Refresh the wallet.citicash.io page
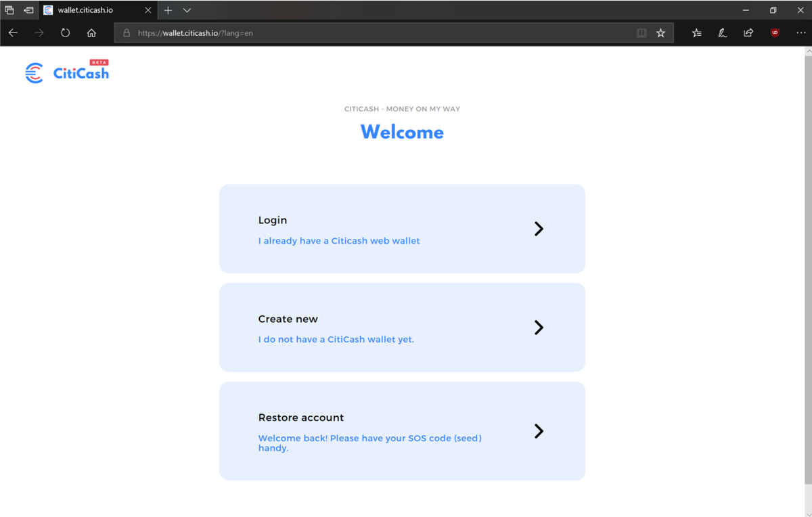The width and height of the screenshot is (812, 517). pos(65,32)
